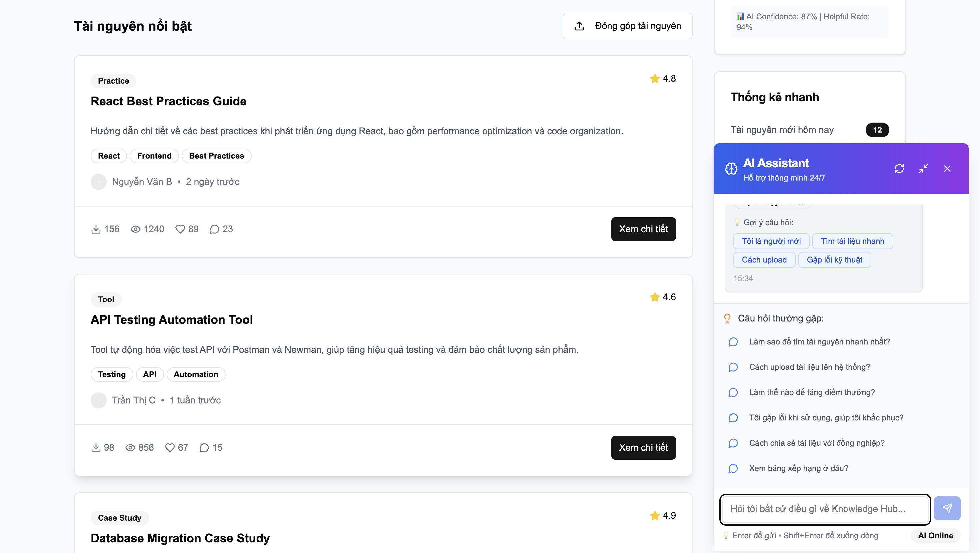Select the 'Tôi là người mới' suggestion chip
Viewport: 980px width, 553px height.
pyautogui.click(x=771, y=241)
